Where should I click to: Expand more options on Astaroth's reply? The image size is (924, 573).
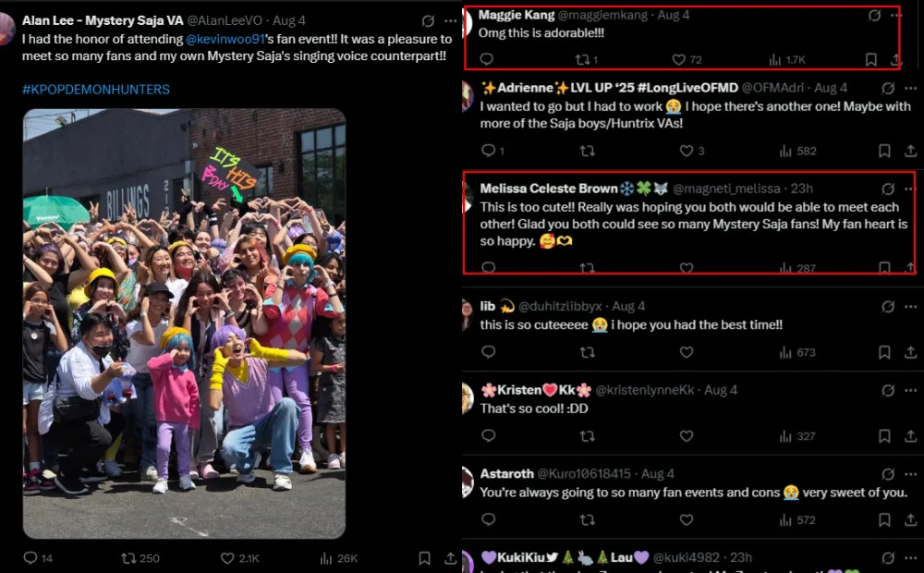click(x=910, y=474)
